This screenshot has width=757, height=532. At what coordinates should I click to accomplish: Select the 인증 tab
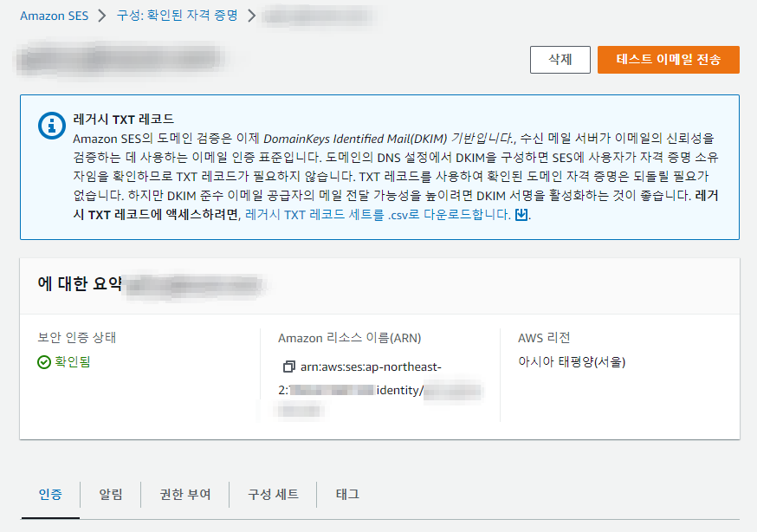coord(50,495)
